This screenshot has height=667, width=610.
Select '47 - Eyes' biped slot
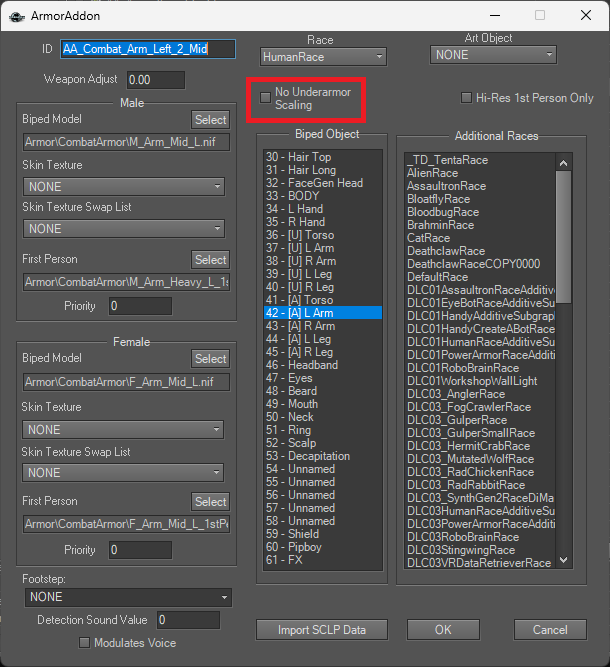[x=323, y=378]
